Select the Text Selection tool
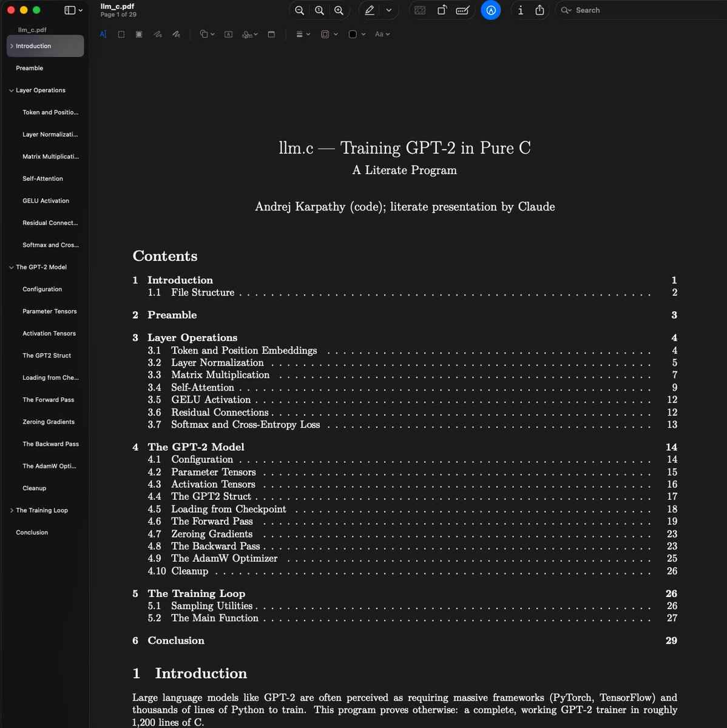 tap(103, 35)
